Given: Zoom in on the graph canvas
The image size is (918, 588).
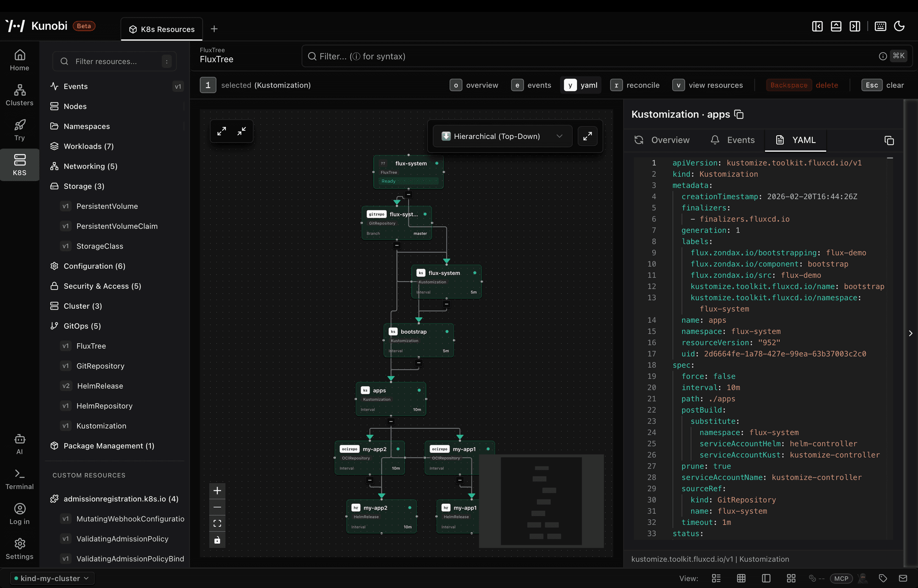Looking at the screenshot, I should tap(217, 491).
